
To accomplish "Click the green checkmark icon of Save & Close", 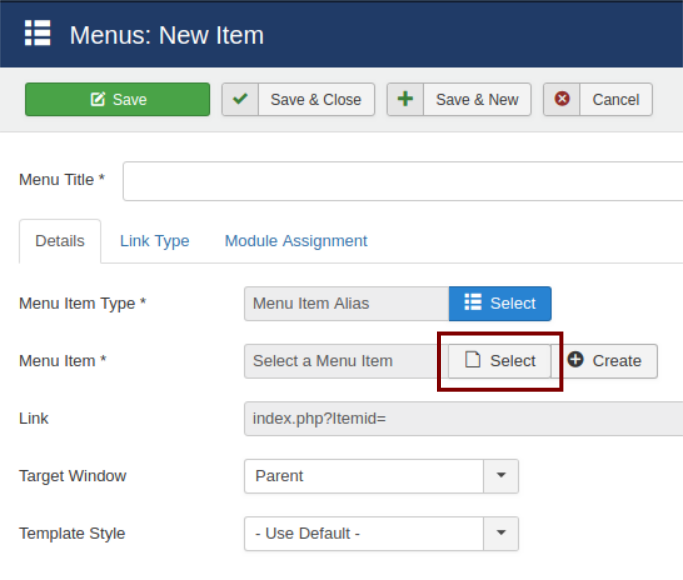I will click(x=240, y=99).
